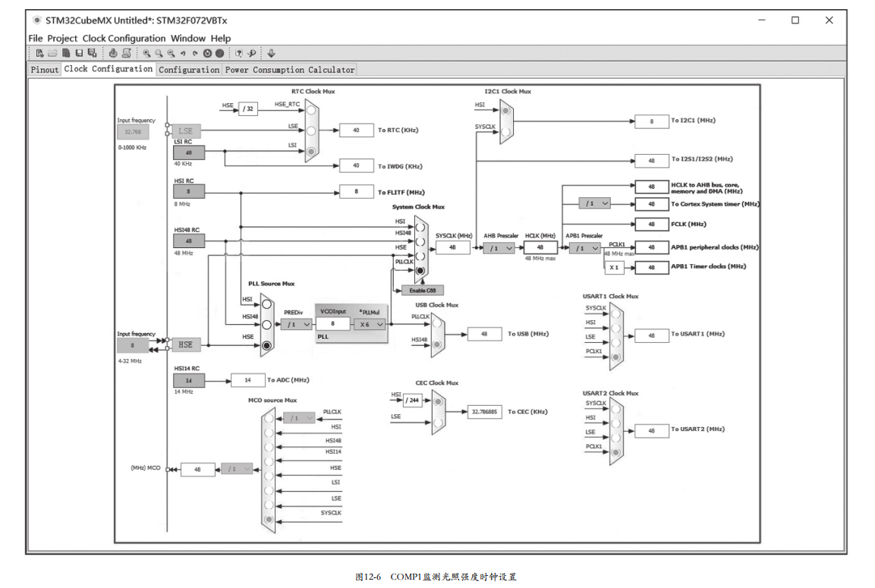The image size is (875, 588).
Task: Click the Reset Clock Configuration round icon
Action: tap(207, 54)
